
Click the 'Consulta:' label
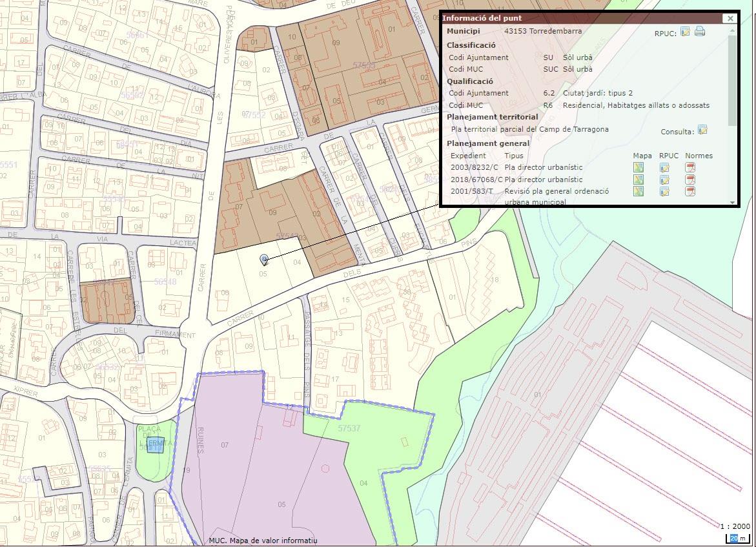(677, 132)
